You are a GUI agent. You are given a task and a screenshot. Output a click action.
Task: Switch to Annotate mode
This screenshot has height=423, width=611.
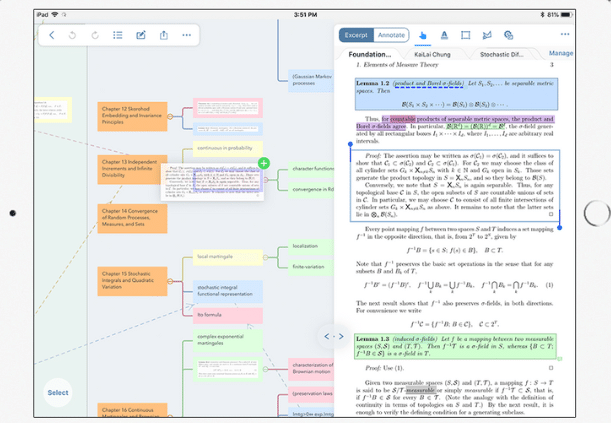391,35
